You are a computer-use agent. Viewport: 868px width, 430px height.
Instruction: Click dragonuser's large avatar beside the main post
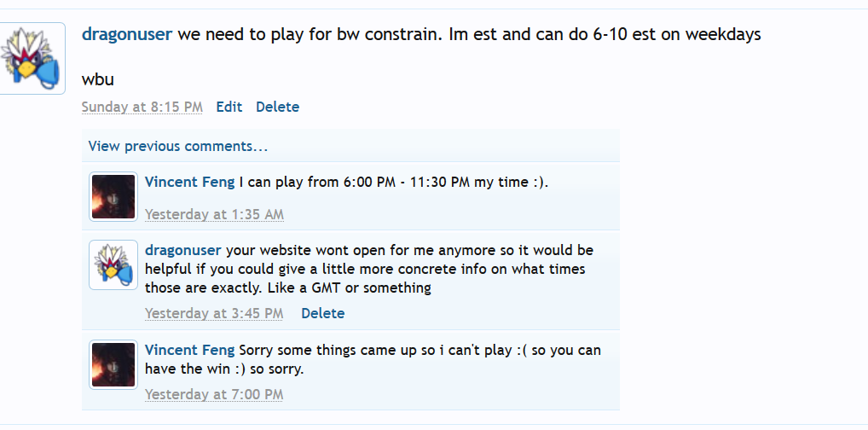33,58
